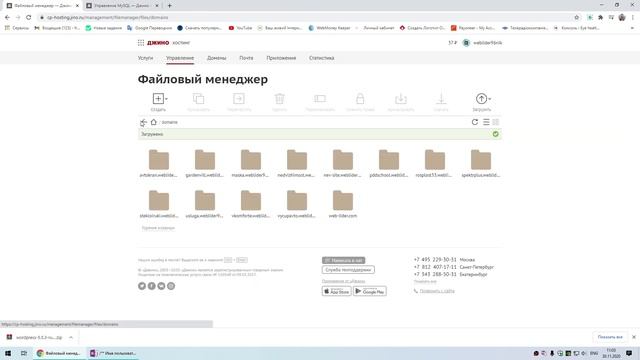
Task: Expand the Загрузить upload dropdown arrow
Action: pos(490,99)
